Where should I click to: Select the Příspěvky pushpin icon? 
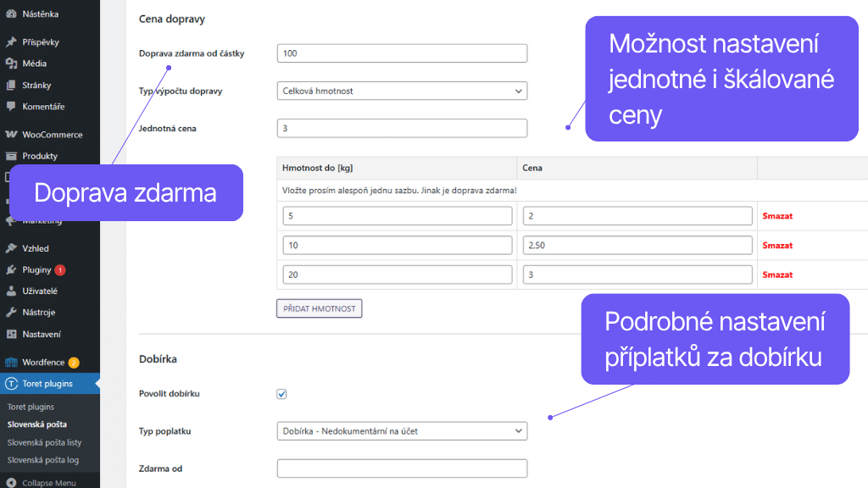point(12,40)
